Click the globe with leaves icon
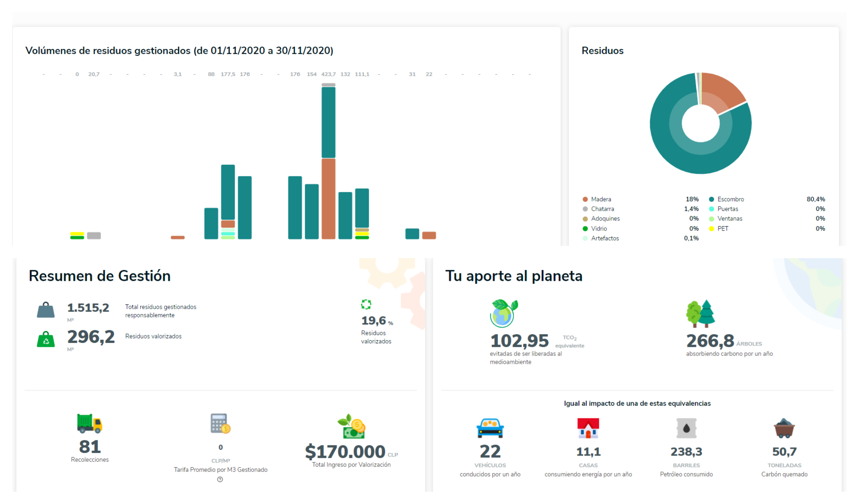The width and height of the screenshot is (859, 504). point(503,313)
